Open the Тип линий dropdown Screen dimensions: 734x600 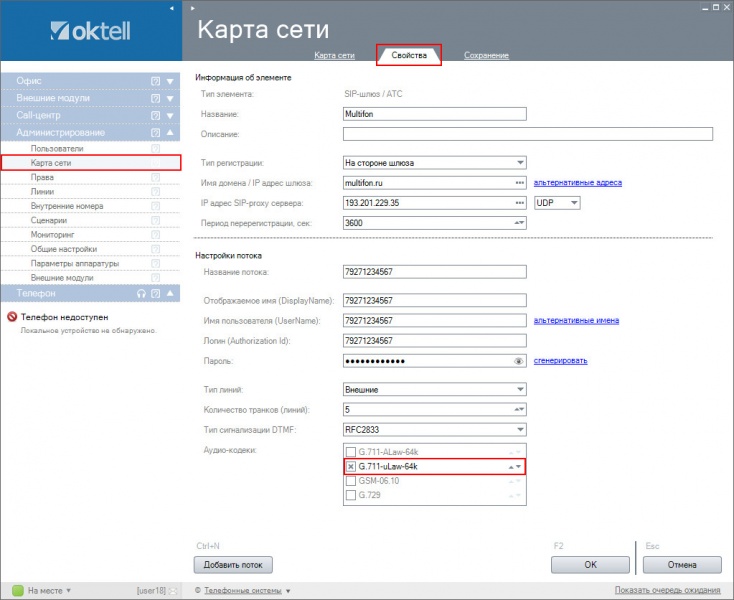[520, 389]
